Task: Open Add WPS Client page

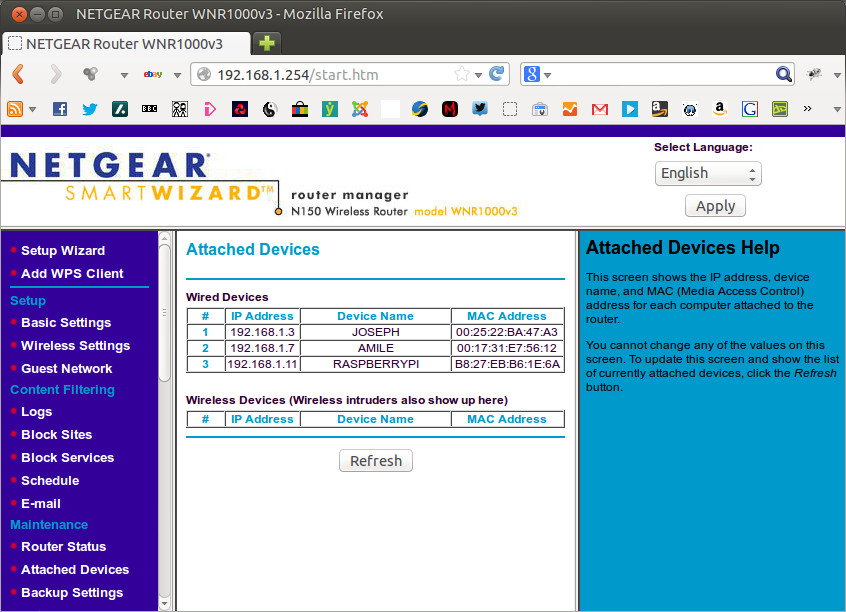Action: point(72,274)
